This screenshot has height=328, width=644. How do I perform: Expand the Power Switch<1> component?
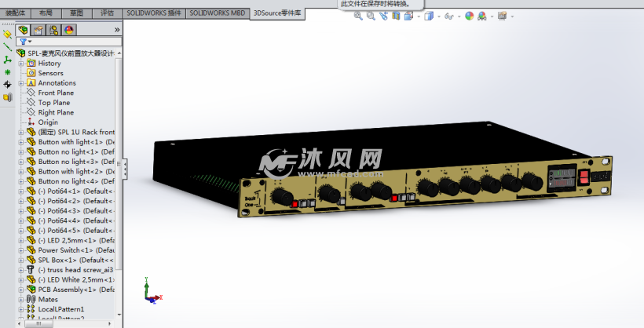[21, 250]
